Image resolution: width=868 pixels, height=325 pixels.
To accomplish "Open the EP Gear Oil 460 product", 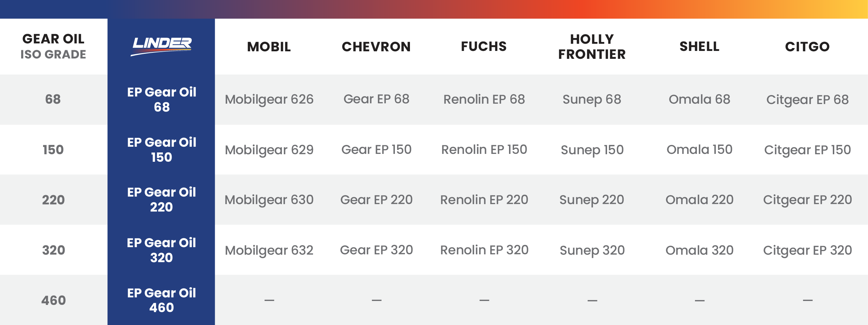I will click(x=162, y=300).
